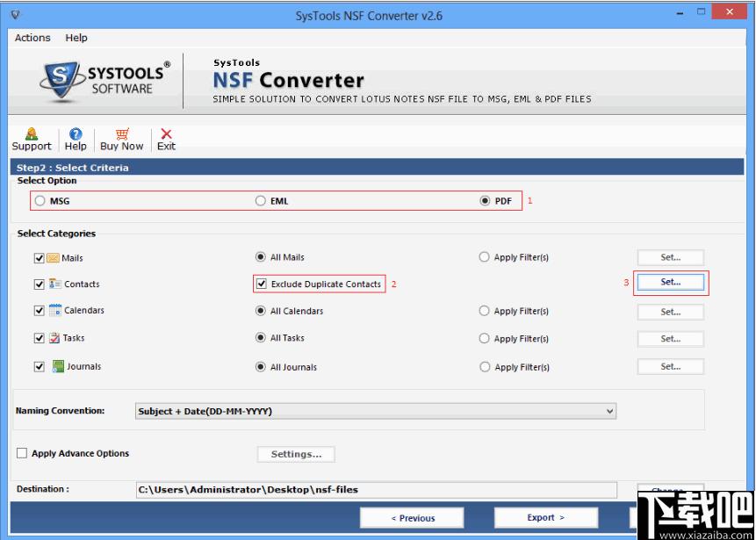756x540 pixels.
Task: Uncheck the Calendars category checkbox
Action: 39,311
